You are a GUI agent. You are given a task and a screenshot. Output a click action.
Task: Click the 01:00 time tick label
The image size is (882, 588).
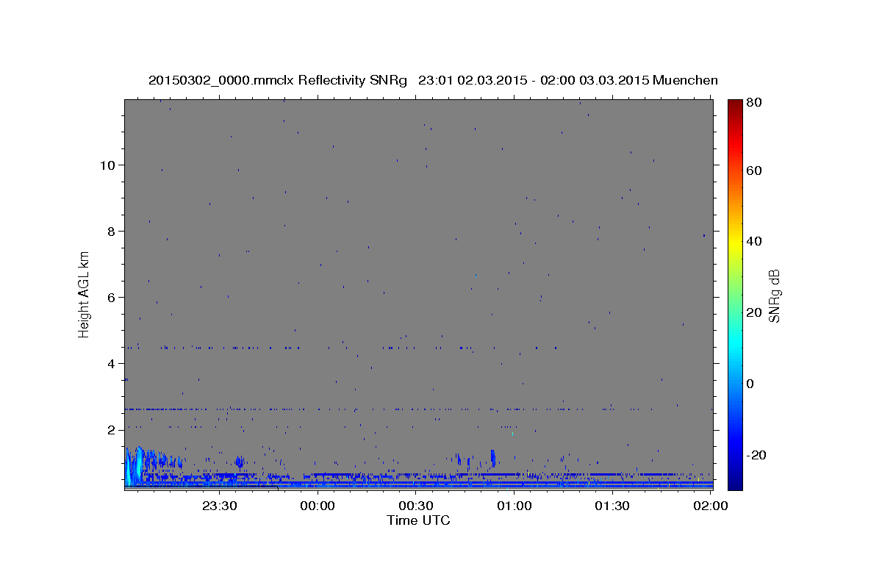point(514,506)
